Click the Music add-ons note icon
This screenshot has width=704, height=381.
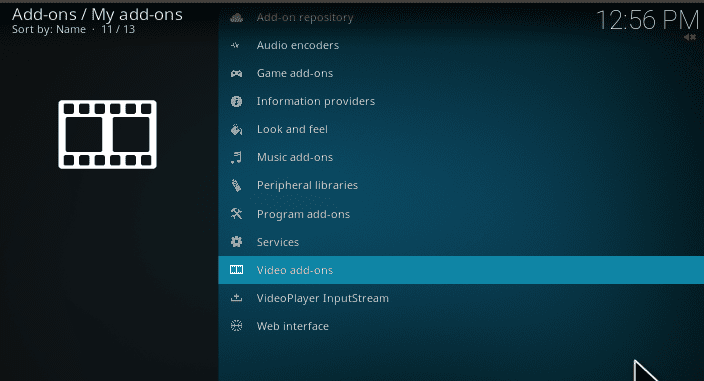coord(236,158)
